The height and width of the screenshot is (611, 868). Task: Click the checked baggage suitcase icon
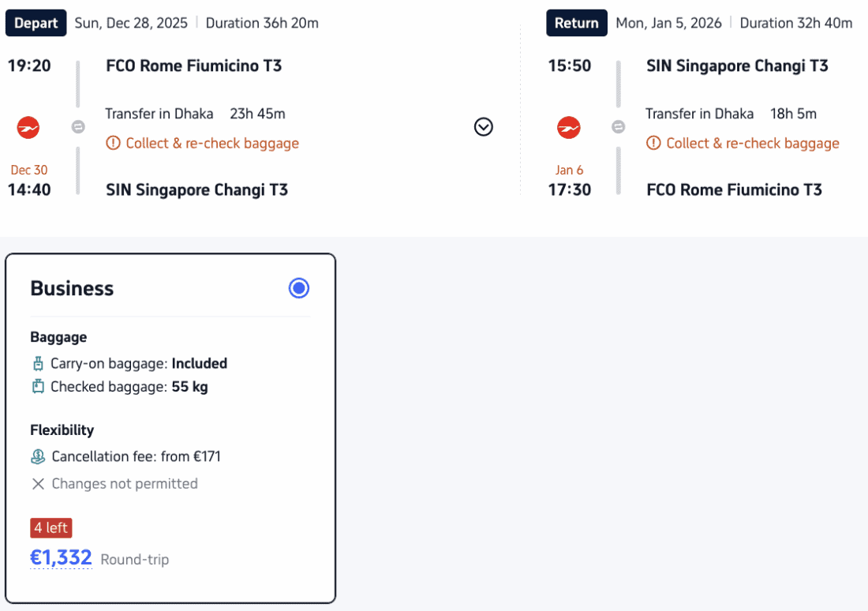point(38,387)
